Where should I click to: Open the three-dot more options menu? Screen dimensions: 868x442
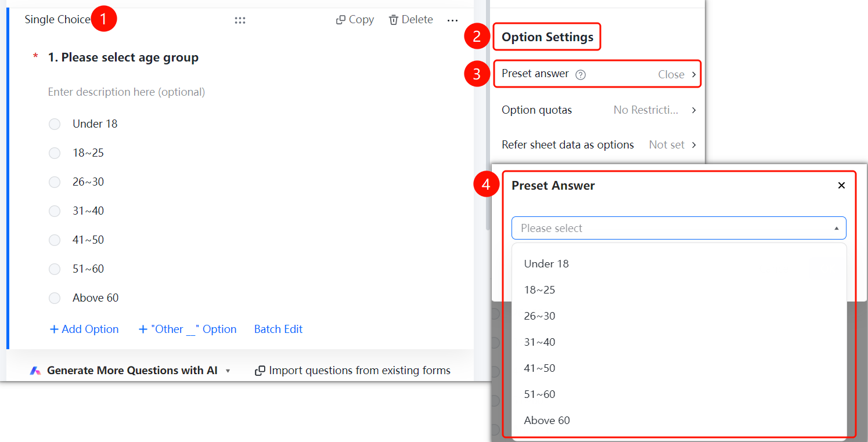pos(453,20)
